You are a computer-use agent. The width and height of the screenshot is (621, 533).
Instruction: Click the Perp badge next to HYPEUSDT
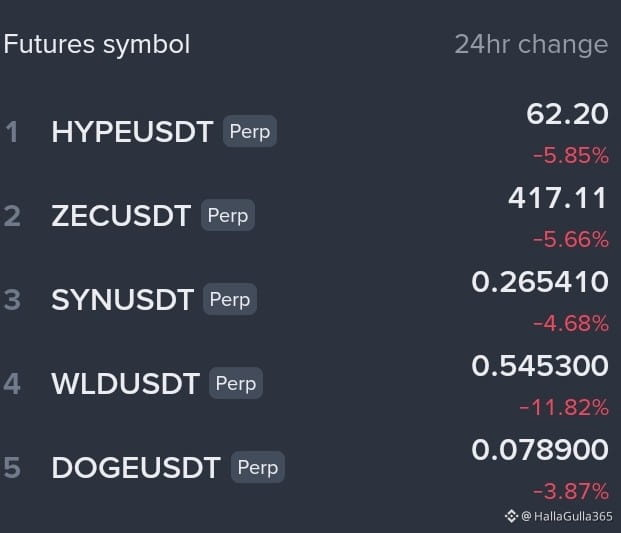250,131
